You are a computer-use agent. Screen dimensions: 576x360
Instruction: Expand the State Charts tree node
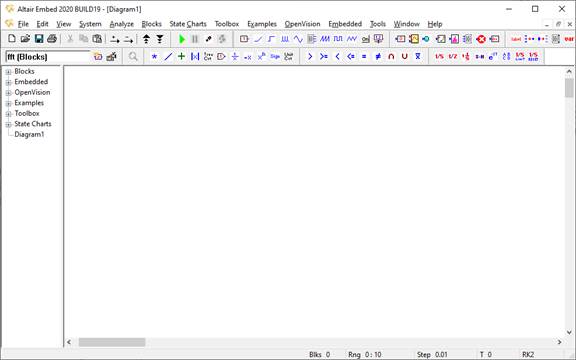[x=8, y=125]
